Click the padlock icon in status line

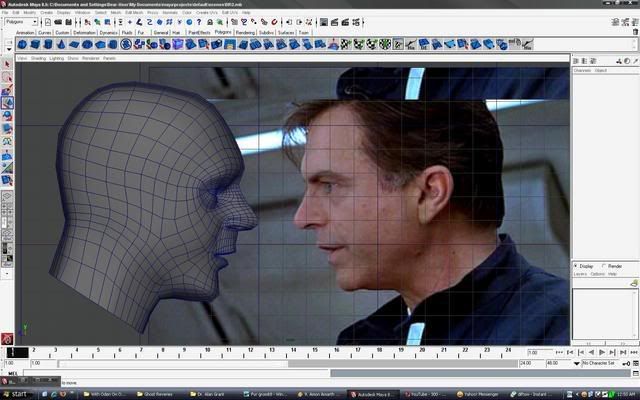[210, 22]
